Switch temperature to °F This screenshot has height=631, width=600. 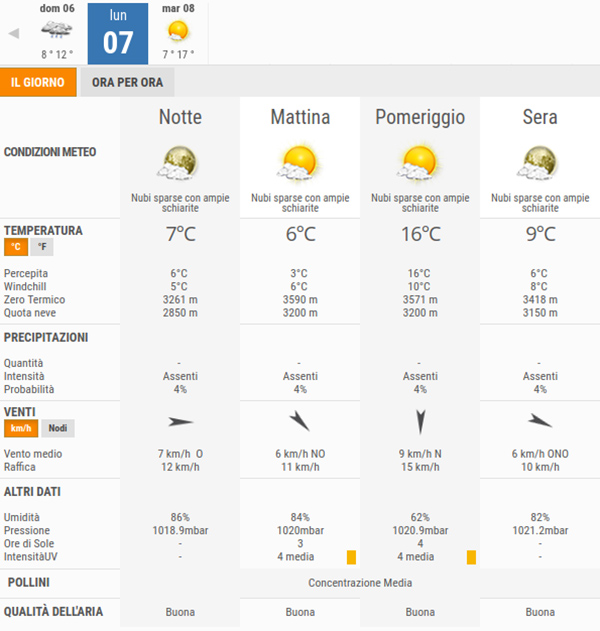42,247
